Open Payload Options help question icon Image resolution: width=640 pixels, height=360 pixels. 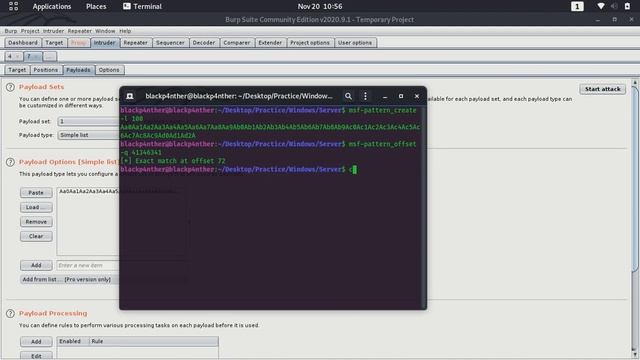coord(10,162)
